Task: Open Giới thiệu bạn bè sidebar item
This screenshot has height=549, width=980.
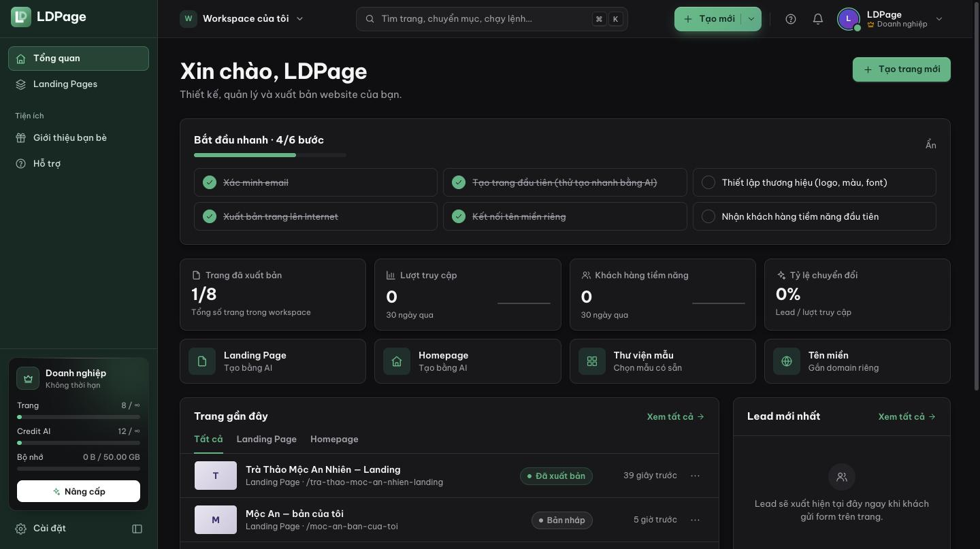Action: (78, 138)
